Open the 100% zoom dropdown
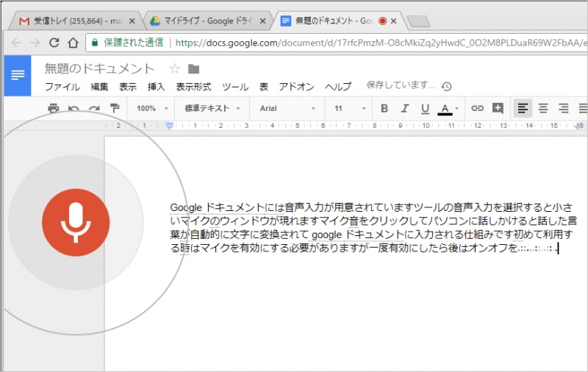The width and height of the screenshot is (588, 372). (x=152, y=108)
